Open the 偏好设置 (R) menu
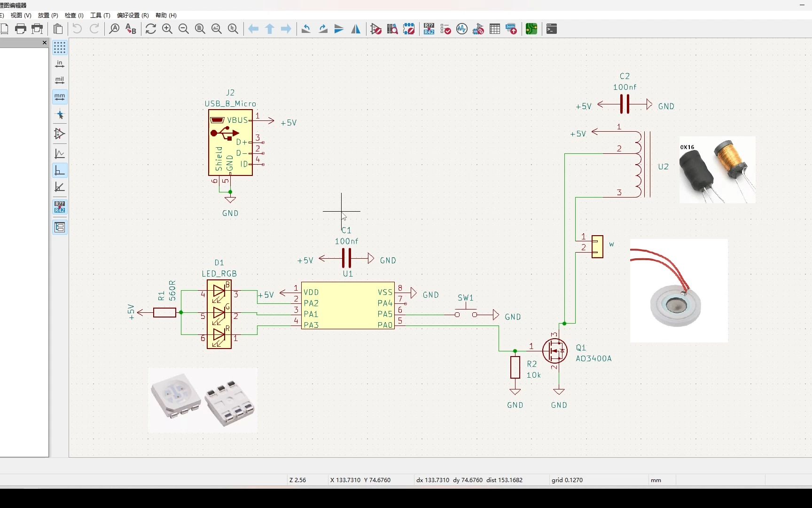Screen dimensions: 812x508 pyautogui.click(x=133, y=16)
